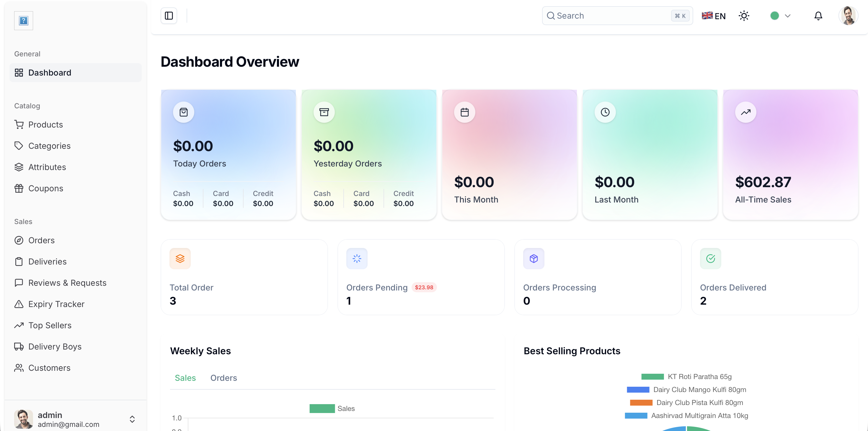
Task: Click the admin avatar in sidebar footer
Action: (24, 419)
